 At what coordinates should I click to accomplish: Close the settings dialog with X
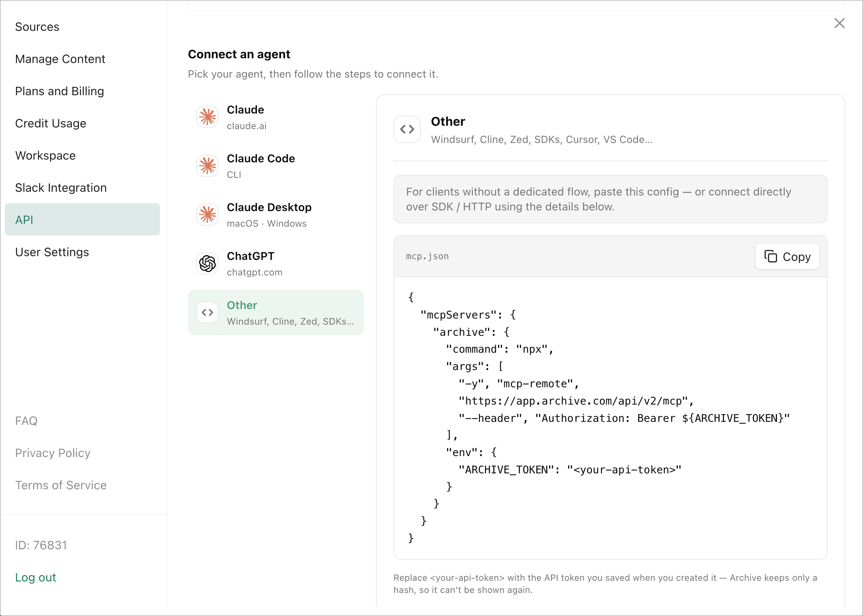tap(839, 23)
